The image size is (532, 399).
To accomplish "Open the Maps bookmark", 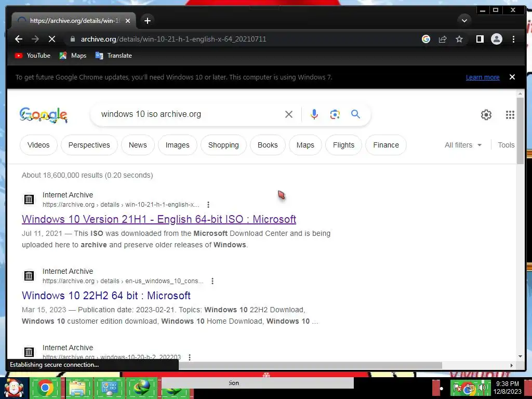I will click(73, 56).
